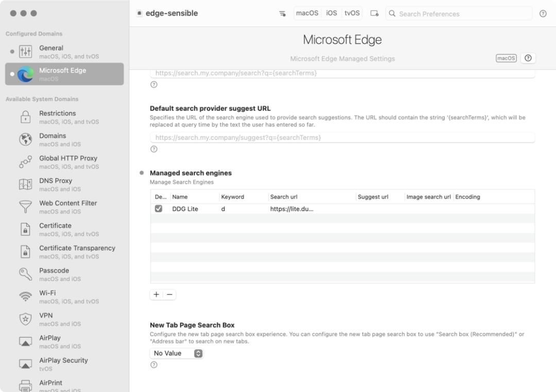Open the AirPrint printer icon
Viewport: 556px width, 392px height.
(x=26, y=386)
